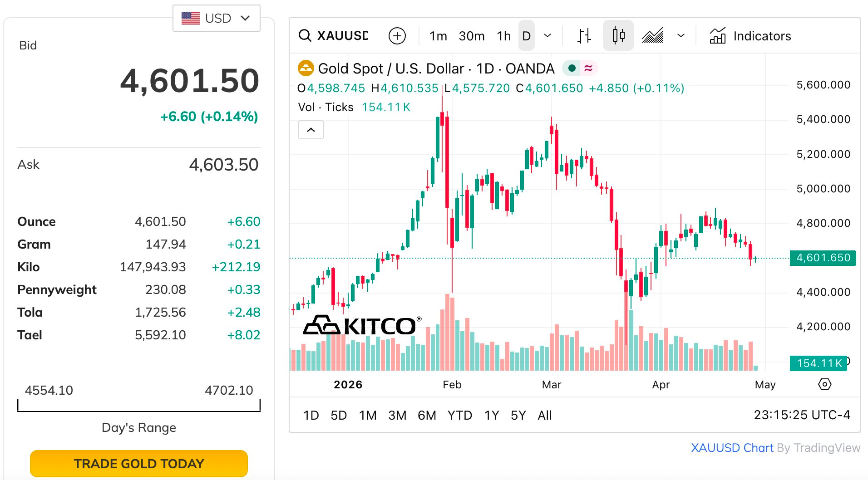Screen dimensions: 868x480
Task: Toggle the market status green dot indicator
Action: coord(572,69)
